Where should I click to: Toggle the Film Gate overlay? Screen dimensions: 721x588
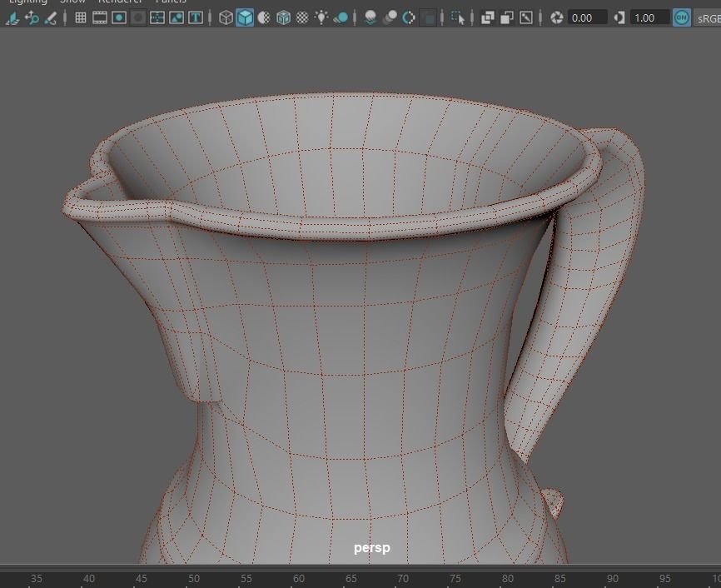point(100,18)
